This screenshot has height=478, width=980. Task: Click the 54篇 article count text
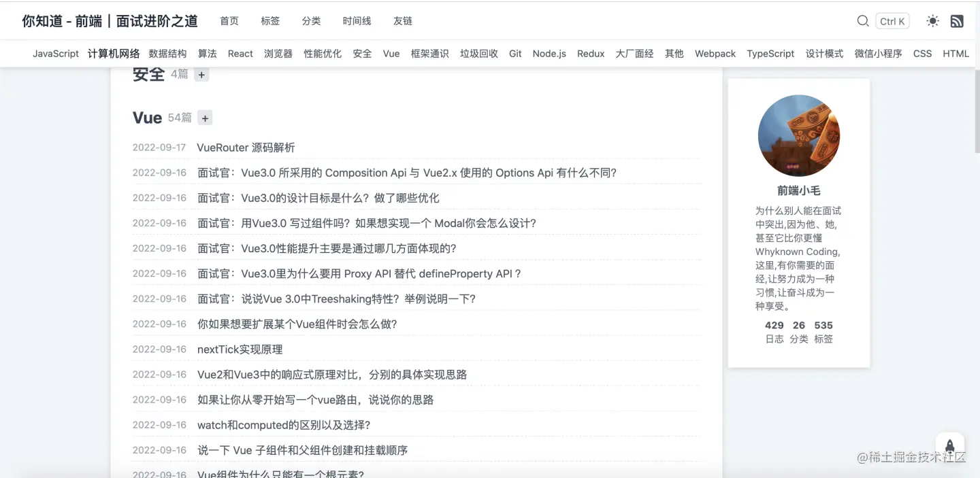180,118
